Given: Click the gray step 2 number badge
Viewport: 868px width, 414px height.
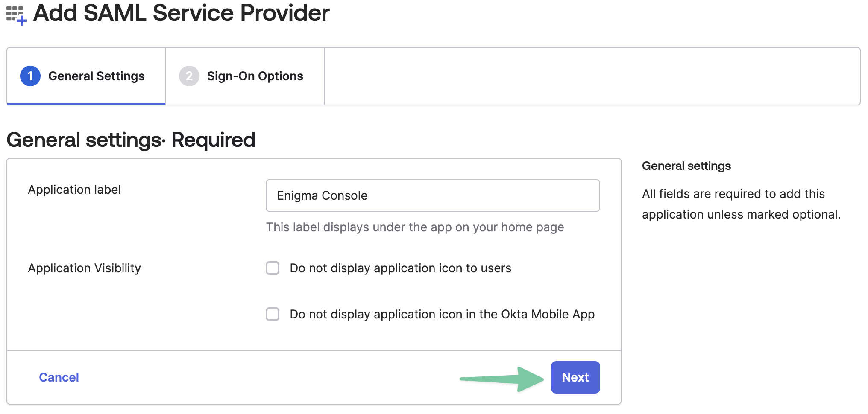Looking at the screenshot, I should (x=189, y=76).
